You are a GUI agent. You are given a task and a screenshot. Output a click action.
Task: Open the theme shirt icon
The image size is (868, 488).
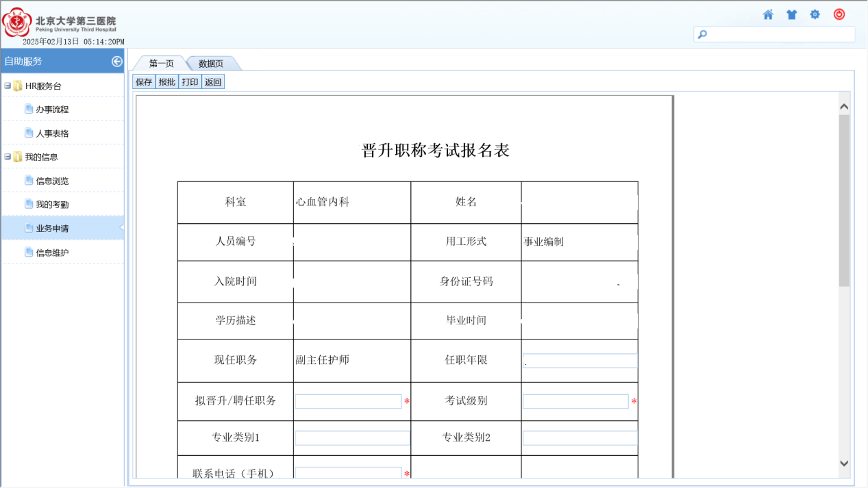tap(791, 14)
